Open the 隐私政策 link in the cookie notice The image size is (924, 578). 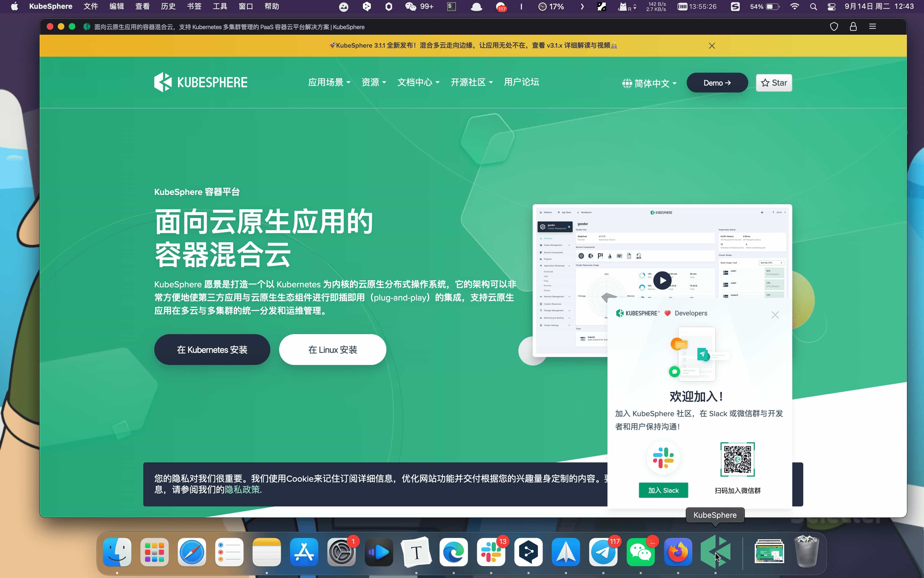click(242, 490)
